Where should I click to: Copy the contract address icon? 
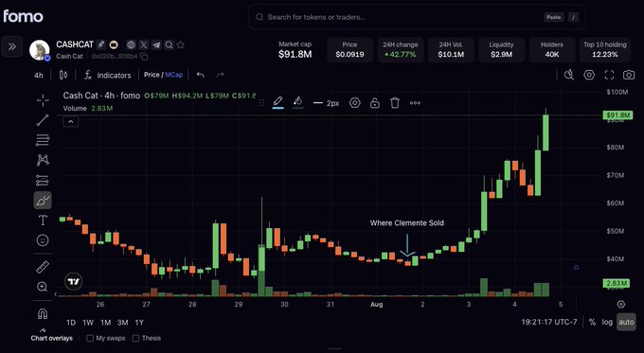tap(143, 56)
